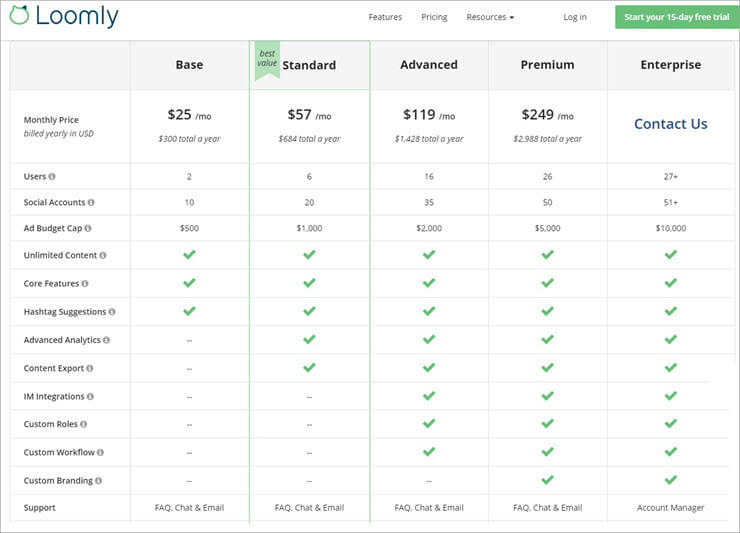Click the info icon next to IM Integrations

click(x=90, y=397)
